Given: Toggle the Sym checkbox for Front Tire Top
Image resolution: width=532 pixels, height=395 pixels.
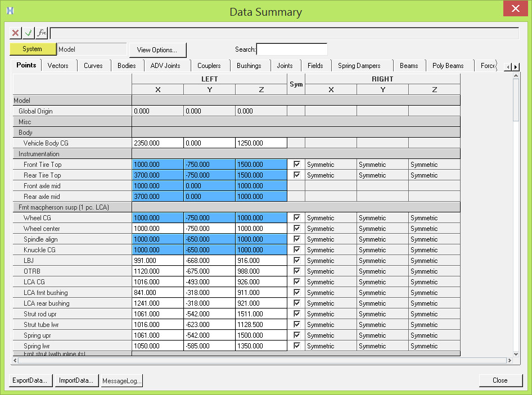Looking at the screenshot, I should pyautogui.click(x=296, y=164).
